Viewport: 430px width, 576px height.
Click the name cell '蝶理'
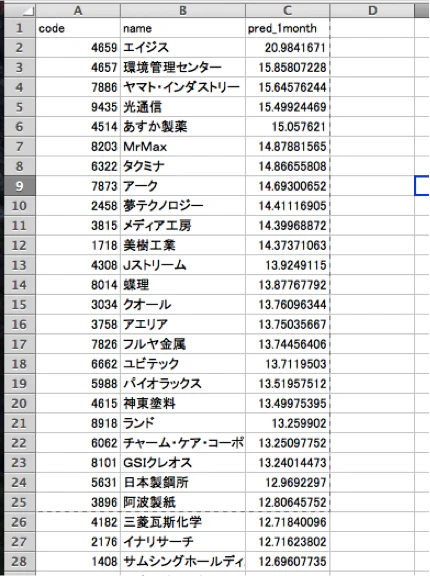[183, 285]
